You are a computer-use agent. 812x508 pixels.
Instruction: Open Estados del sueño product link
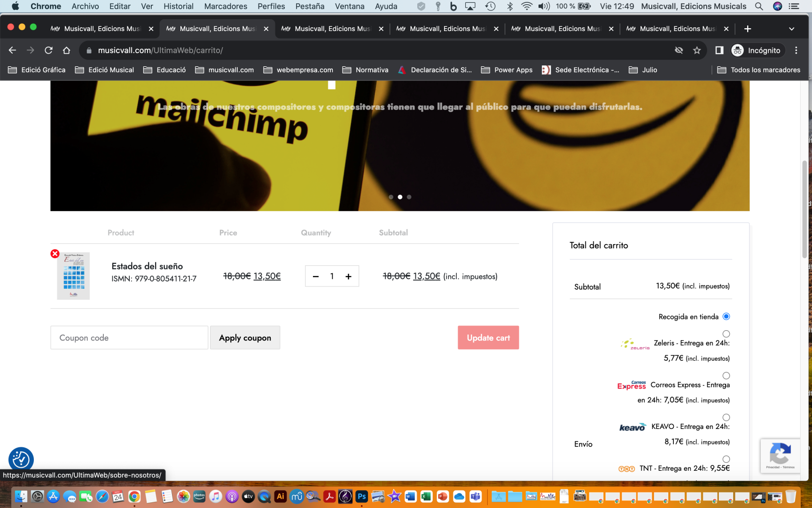pos(147,266)
